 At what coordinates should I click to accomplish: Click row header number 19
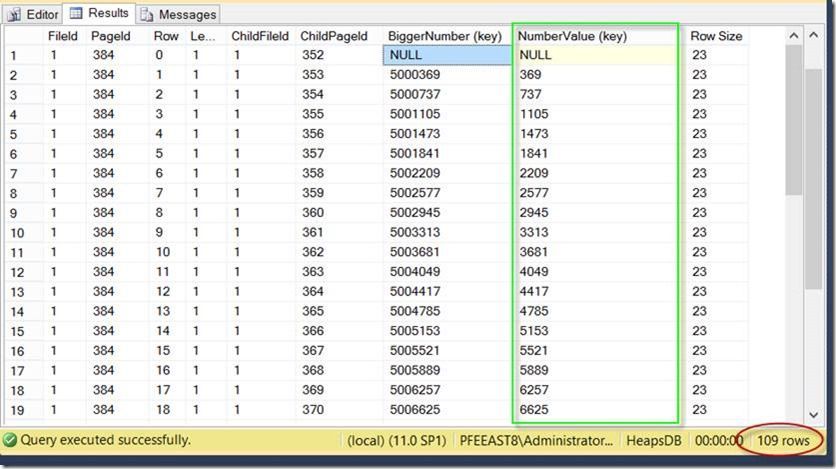(23, 410)
